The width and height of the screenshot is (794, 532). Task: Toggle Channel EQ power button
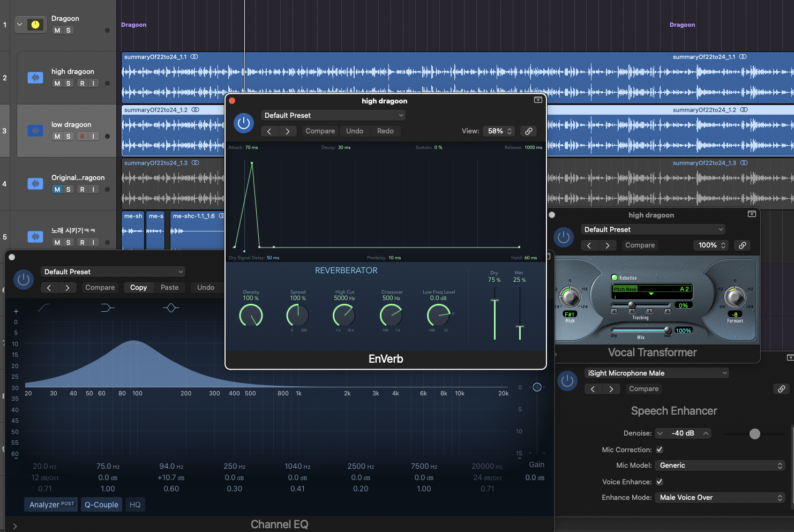(x=23, y=280)
